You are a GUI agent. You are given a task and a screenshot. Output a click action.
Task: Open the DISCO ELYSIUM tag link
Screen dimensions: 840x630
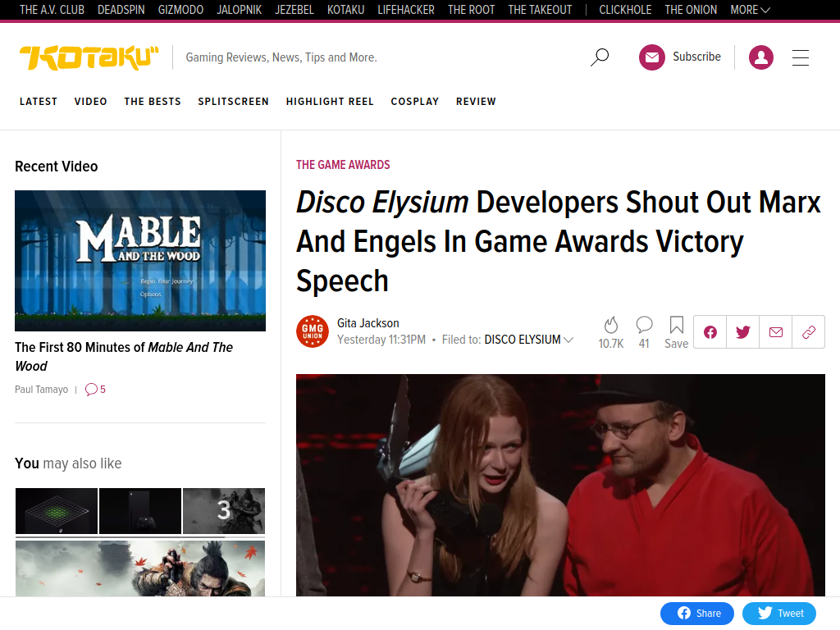coord(523,340)
